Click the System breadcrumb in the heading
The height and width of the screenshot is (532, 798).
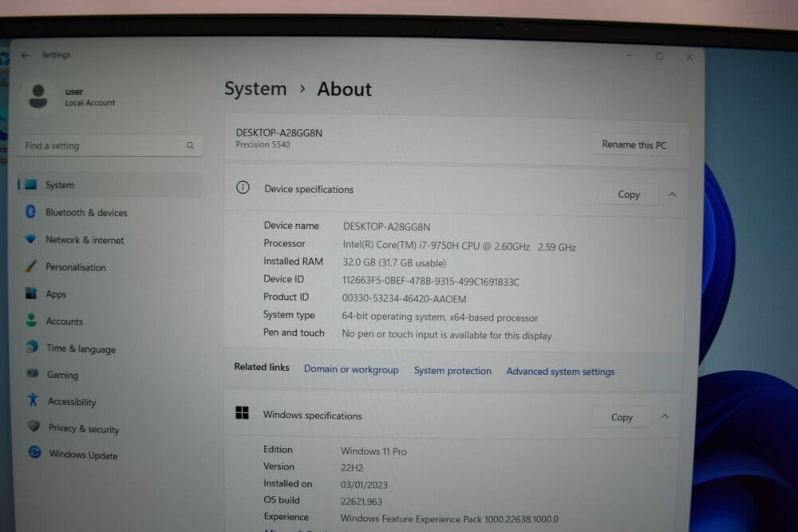point(255,89)
